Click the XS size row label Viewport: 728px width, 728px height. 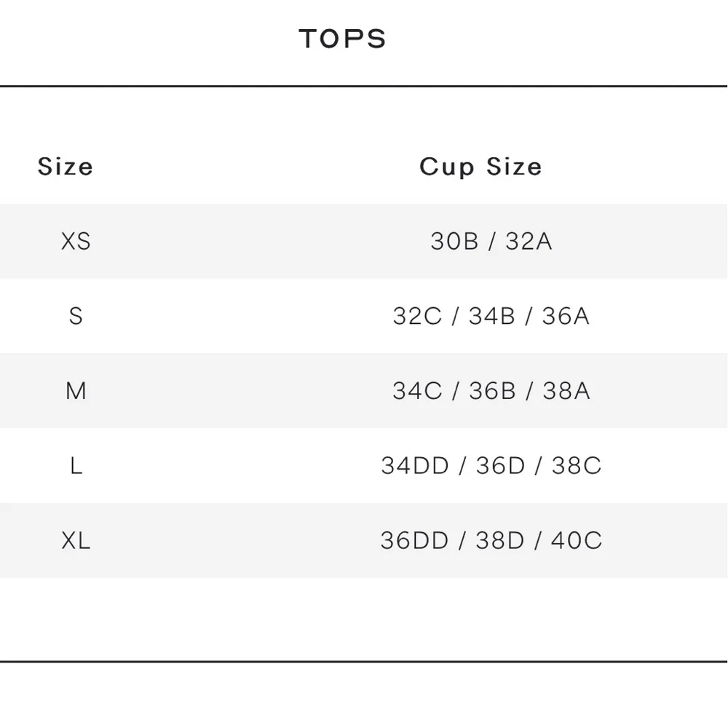76,241
